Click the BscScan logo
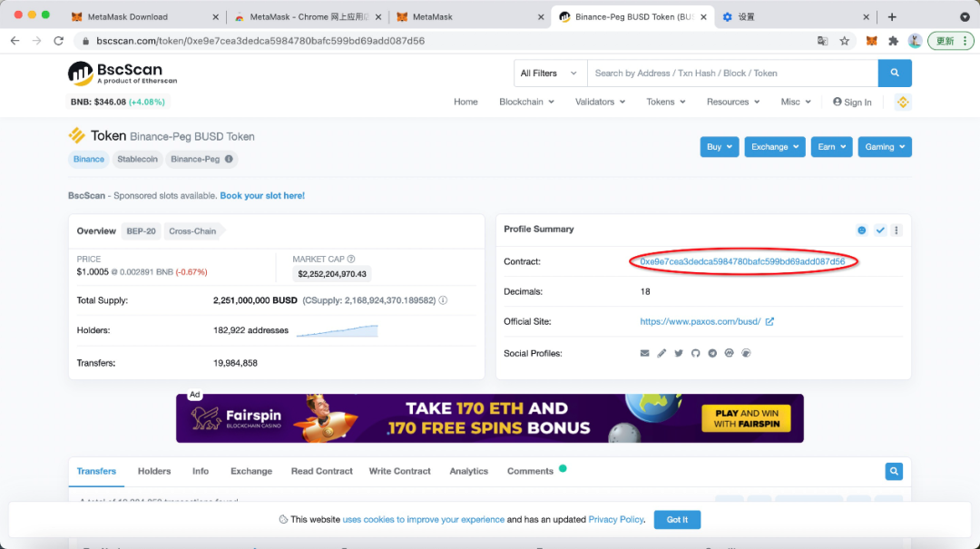 click(122, 74)
